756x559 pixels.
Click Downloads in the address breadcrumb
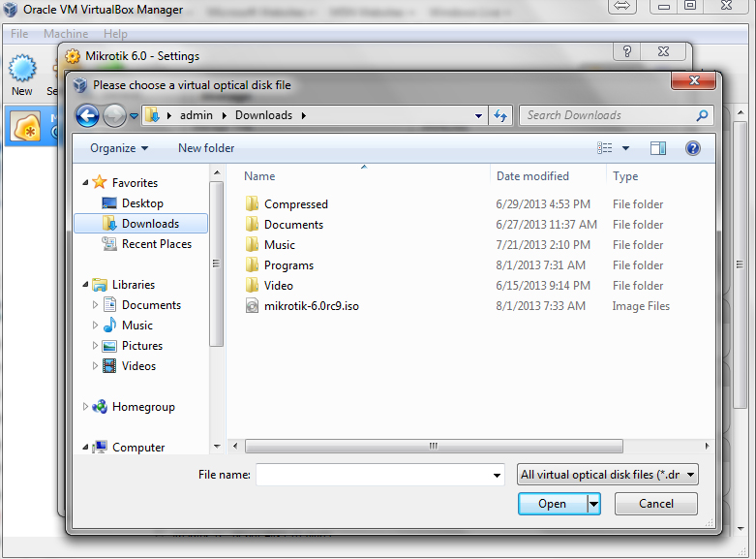[263, 115]
